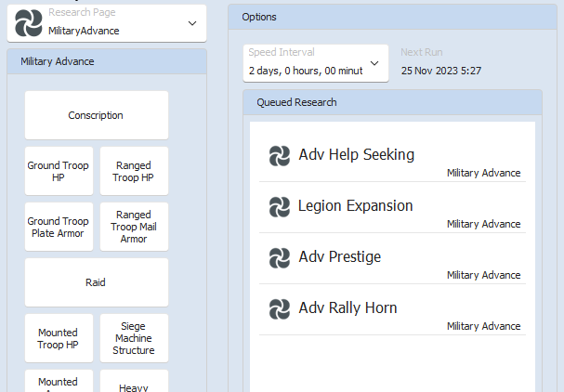This screenshot has height=392, width=564.
Task: Open the Research Page dropdown chevron
Action: coord(192,23)
